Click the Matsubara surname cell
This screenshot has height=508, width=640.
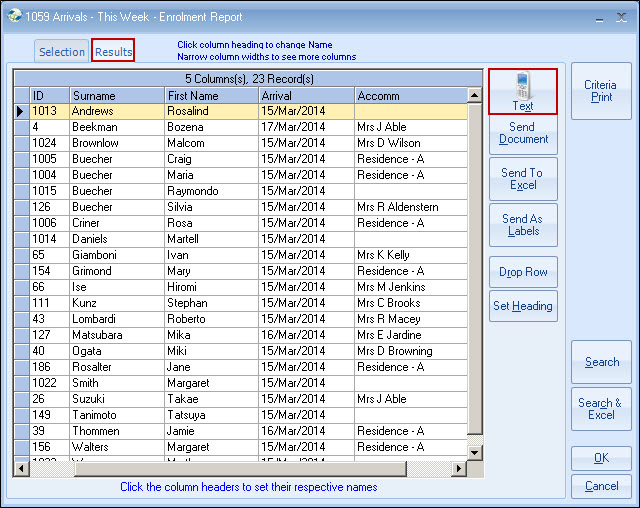pyautogui.click(x=117, y=335)
